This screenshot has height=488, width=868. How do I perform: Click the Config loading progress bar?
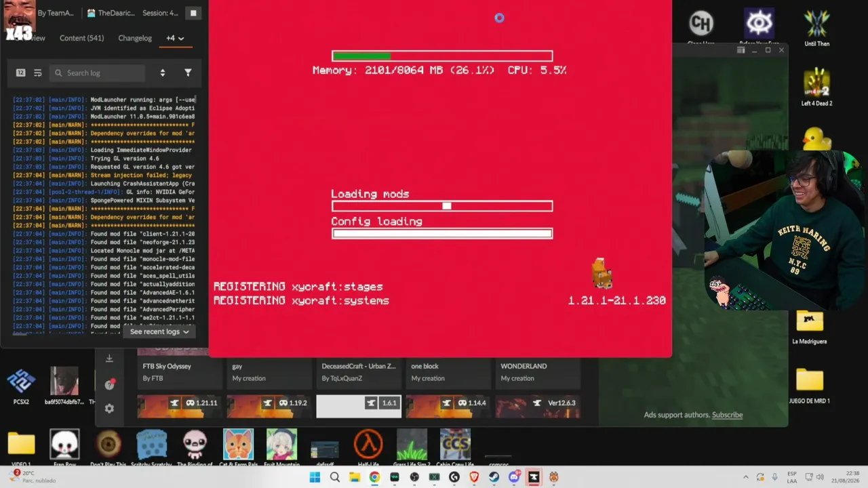[x=442, y=233]
